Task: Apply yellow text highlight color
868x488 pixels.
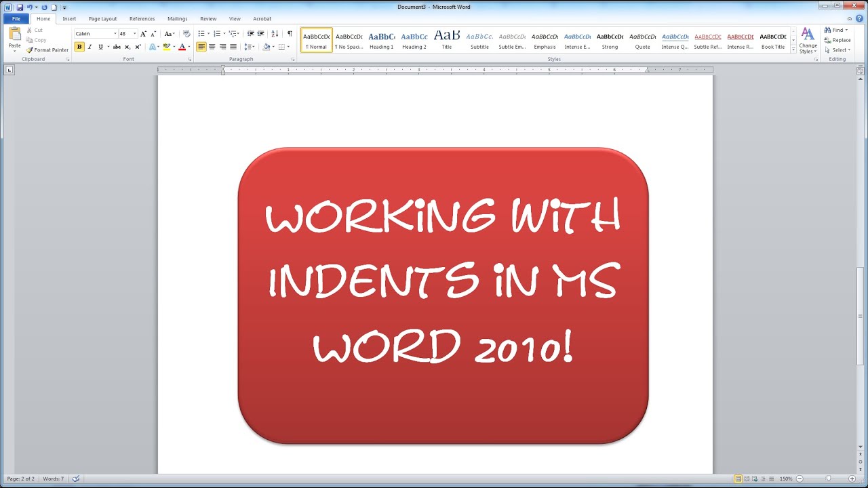Action: [165, 47]
